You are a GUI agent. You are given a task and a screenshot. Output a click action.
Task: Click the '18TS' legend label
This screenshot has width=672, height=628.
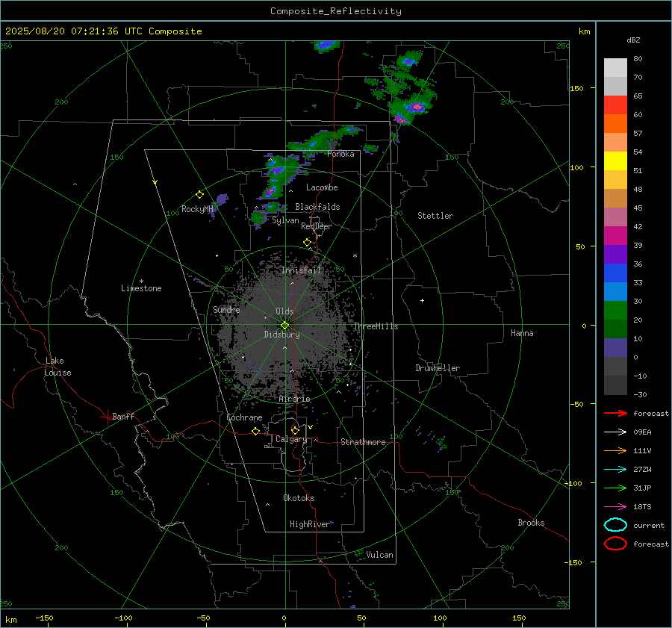(642, 507)
